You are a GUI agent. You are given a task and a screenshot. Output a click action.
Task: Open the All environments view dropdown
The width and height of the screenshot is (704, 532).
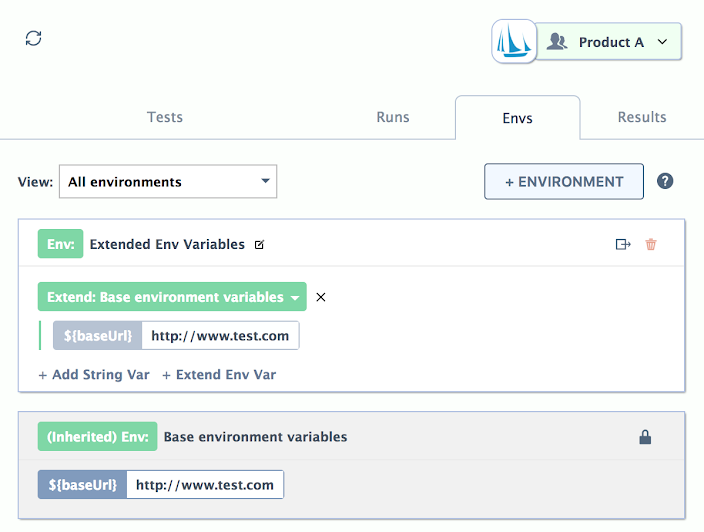[x=168, y=181]
